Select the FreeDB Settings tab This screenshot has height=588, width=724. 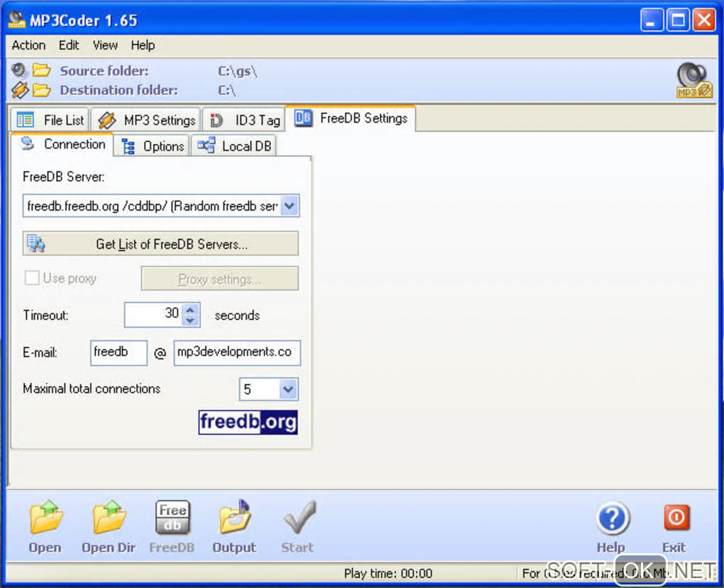[x=351, y=118]
